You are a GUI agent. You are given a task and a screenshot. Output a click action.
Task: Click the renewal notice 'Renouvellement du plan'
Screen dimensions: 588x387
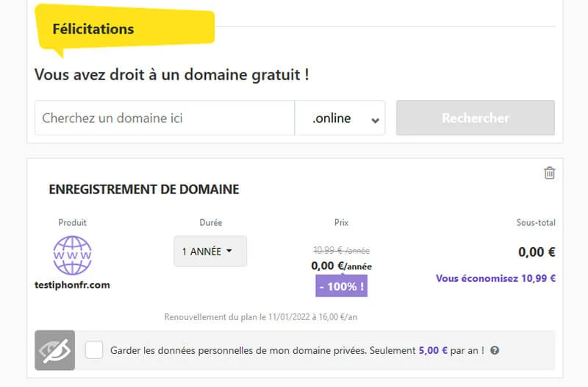(261, 317)
